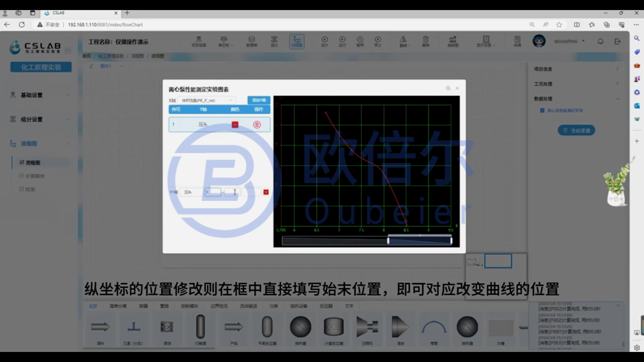Screen dimensions: 644x362
Task: Pick the 产品 product arrow component
Action: (234, 330)
